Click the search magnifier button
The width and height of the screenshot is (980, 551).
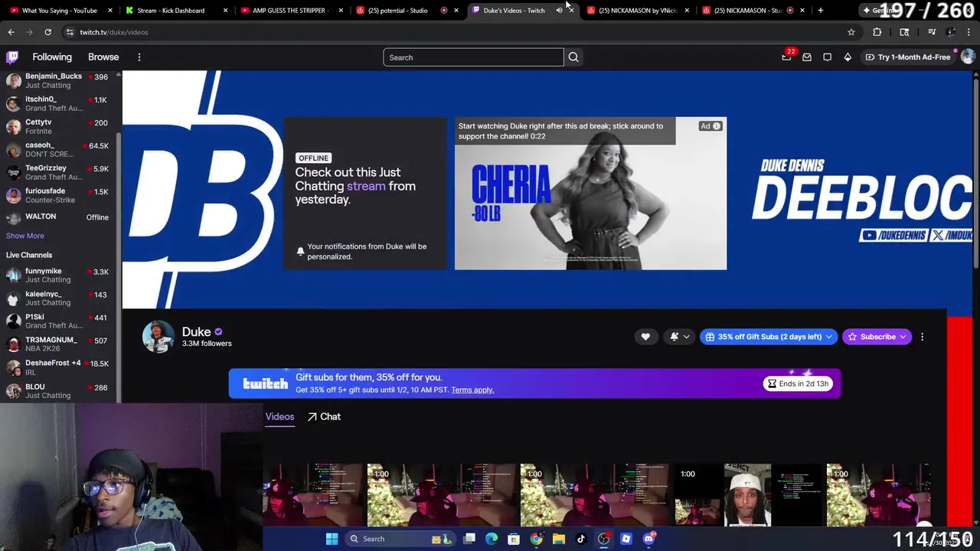click(x=573, y=57)
